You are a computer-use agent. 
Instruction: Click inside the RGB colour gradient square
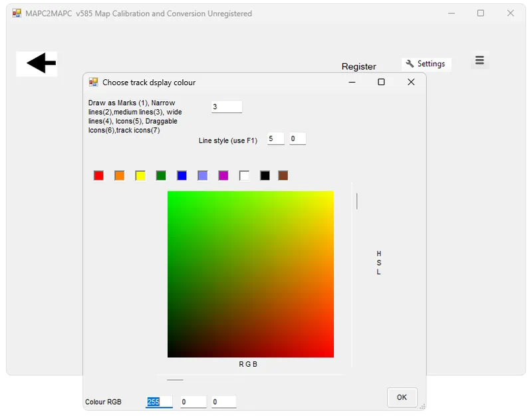click(x=251, y=274)
